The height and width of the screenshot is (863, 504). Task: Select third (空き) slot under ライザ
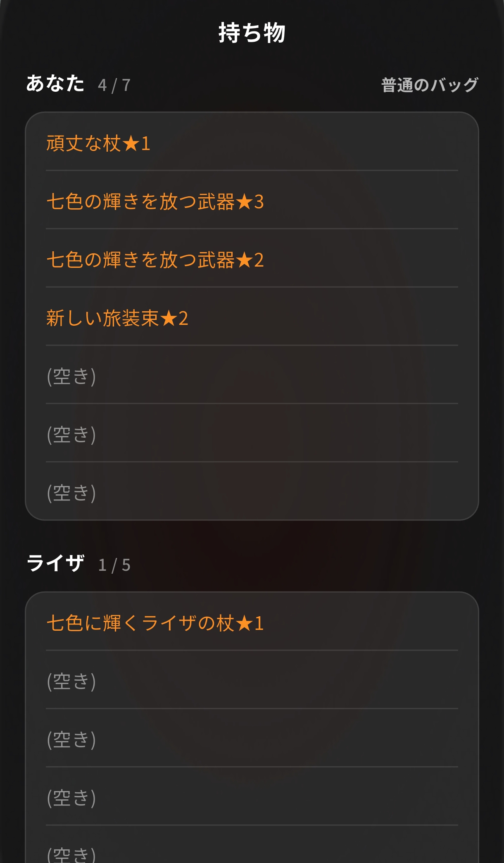pyautogui.click(x=252, y=796)
